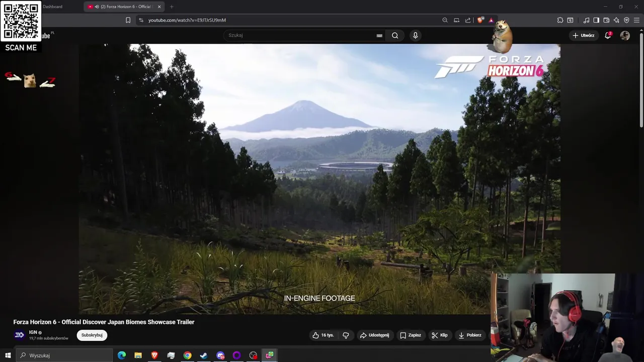Open the pink chat app in taskbar
The height and width of the screenshot is (362, 644).
270,355
